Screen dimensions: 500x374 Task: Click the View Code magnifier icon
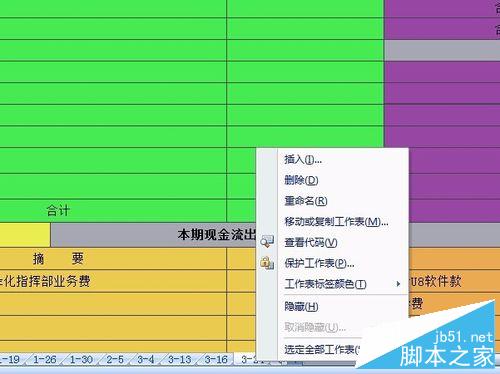pos(267,242)
